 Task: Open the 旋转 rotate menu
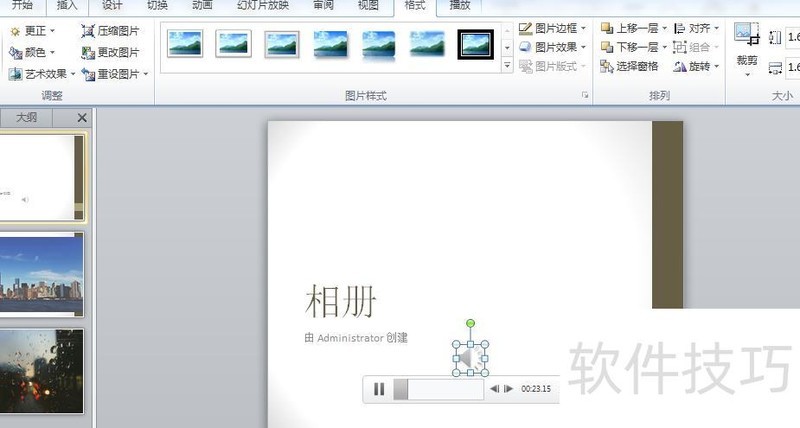pyautogui.click(x=696, y=66)
